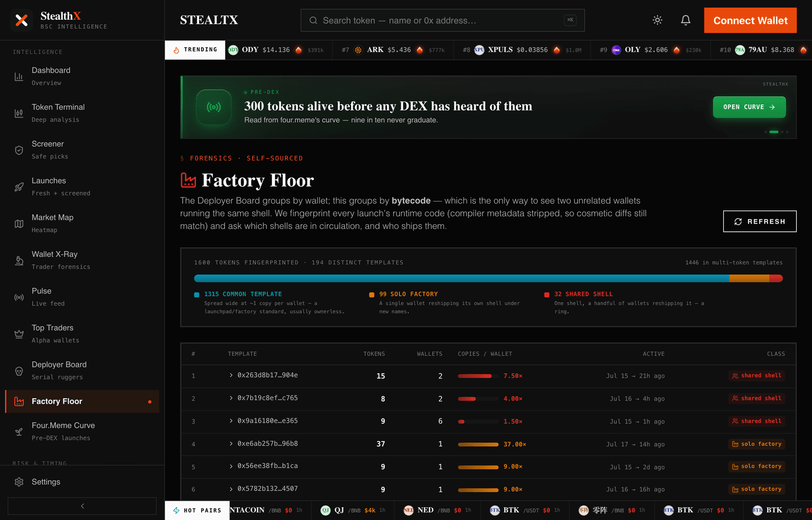Click the Pulse live feed icon
Screen dimensions: 812x520
point(19,297)
